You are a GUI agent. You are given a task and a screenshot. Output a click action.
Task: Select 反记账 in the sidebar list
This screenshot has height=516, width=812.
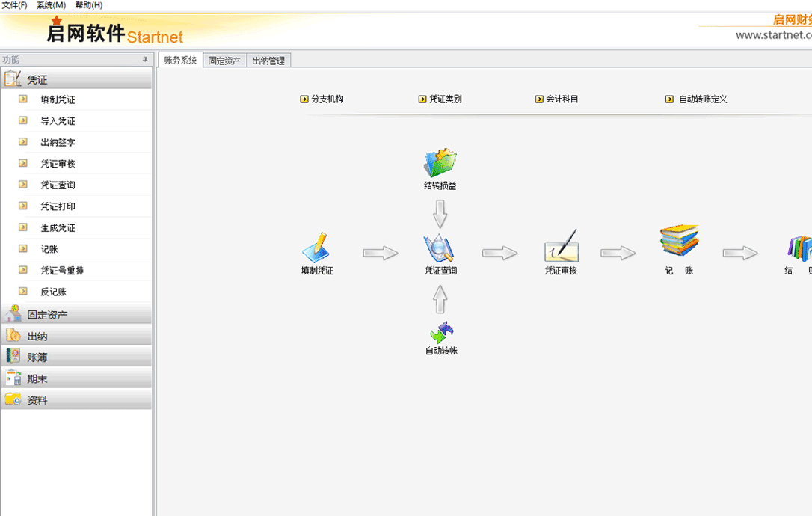(53, 292)
